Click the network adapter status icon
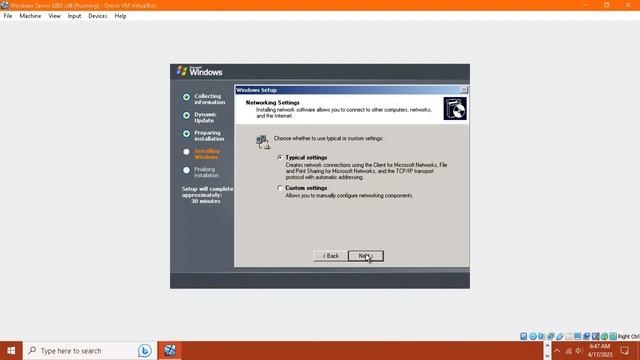640x360 pixels. click(x=551, y=336)
